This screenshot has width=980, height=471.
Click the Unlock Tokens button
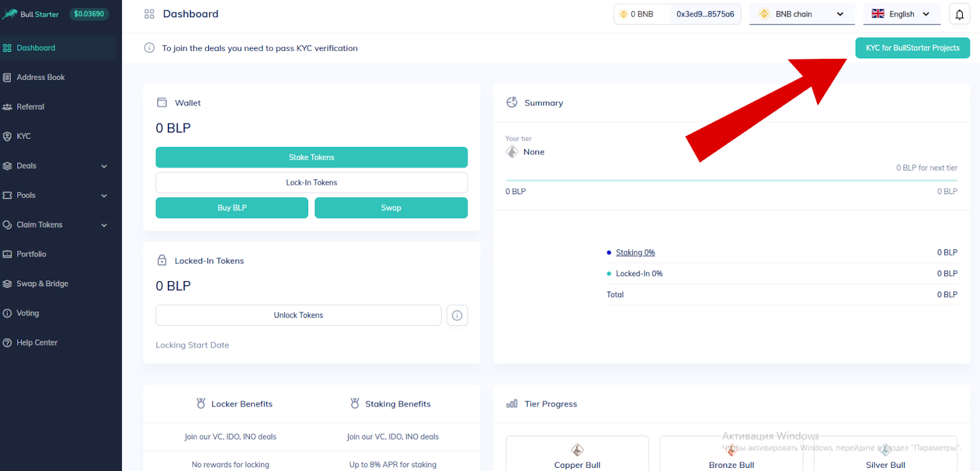pyautogui.click(x=298, y=315)
